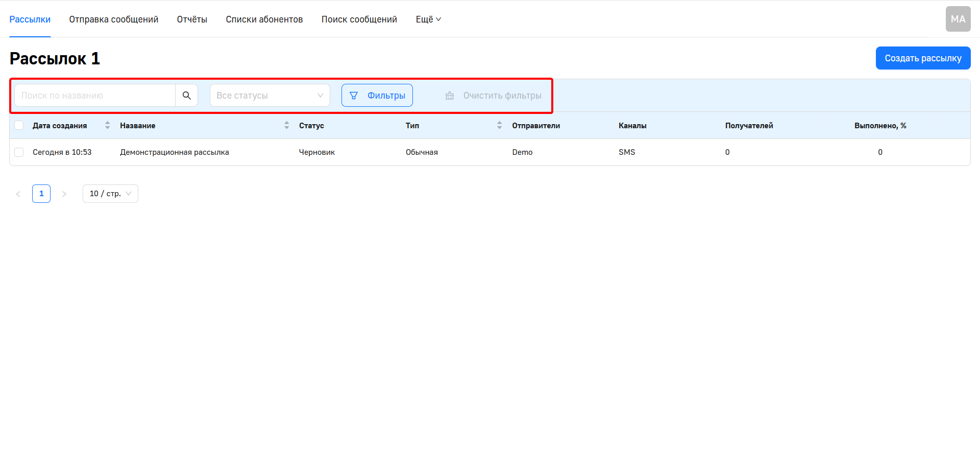Check the Демонстрационная рассылка row checkbox
This screenshot has height=466, width=980.
[x=19, y=152]
